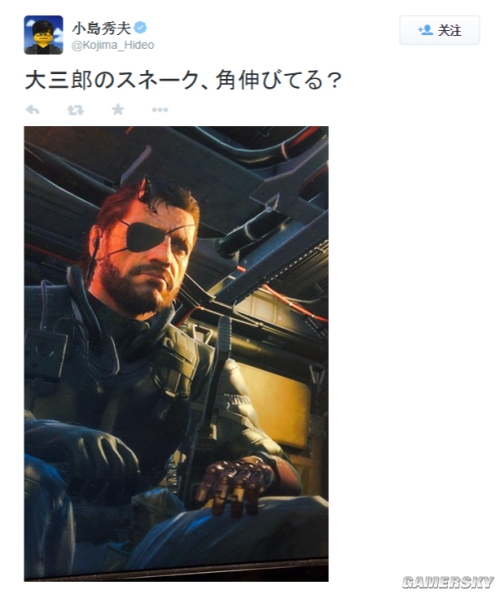Click Snake's beard in the photo
This screenshot has width=500, height=594.
pos(138,290)
